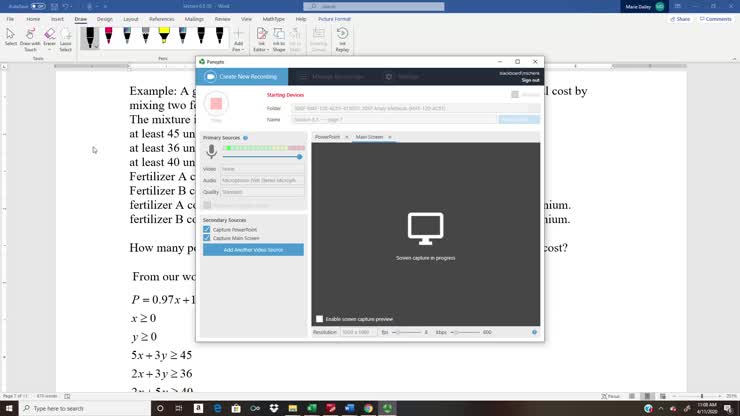The height and width of the screenshot is (416, 740).
Task: Open Manage Recordings in Panopto
Action: [x=331, y=76]
